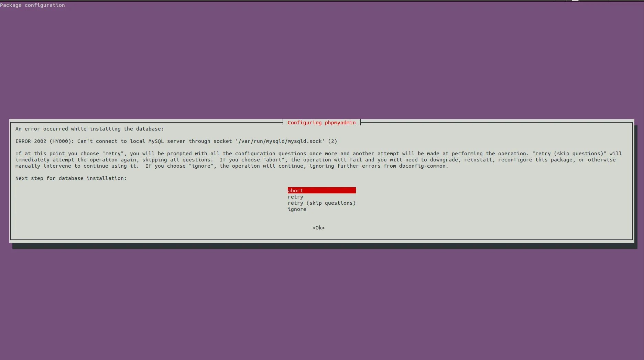This screenshot has width=644, height=360.
Task: Click the 'An error occurred while installing' line
Action: (x=89, y=129)
